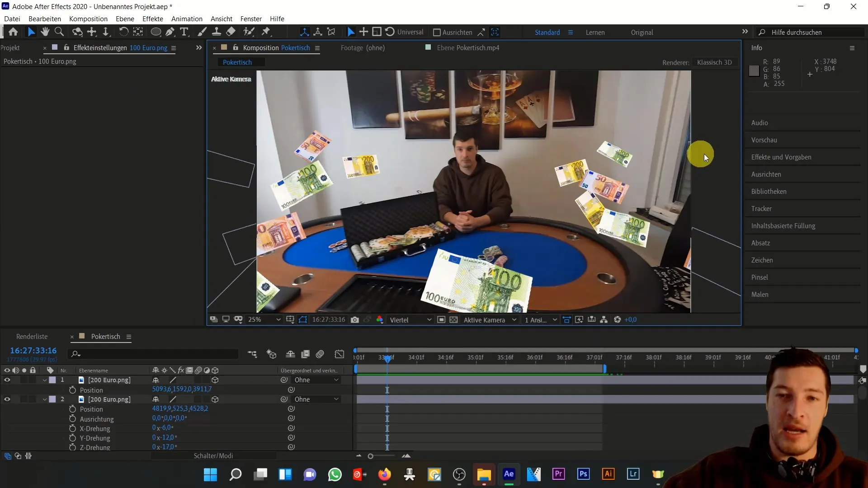
Task: Click the Effekte und Vorgaben panel button
Action: tap(782, 157)
